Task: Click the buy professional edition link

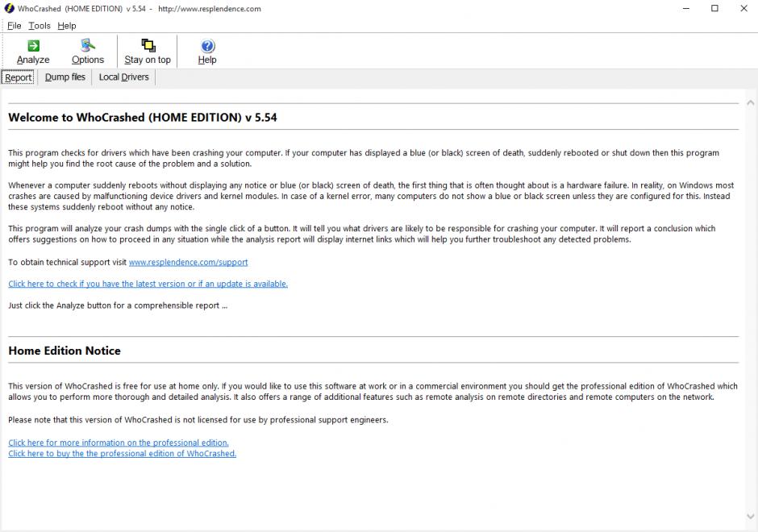Action: [123, 453]
